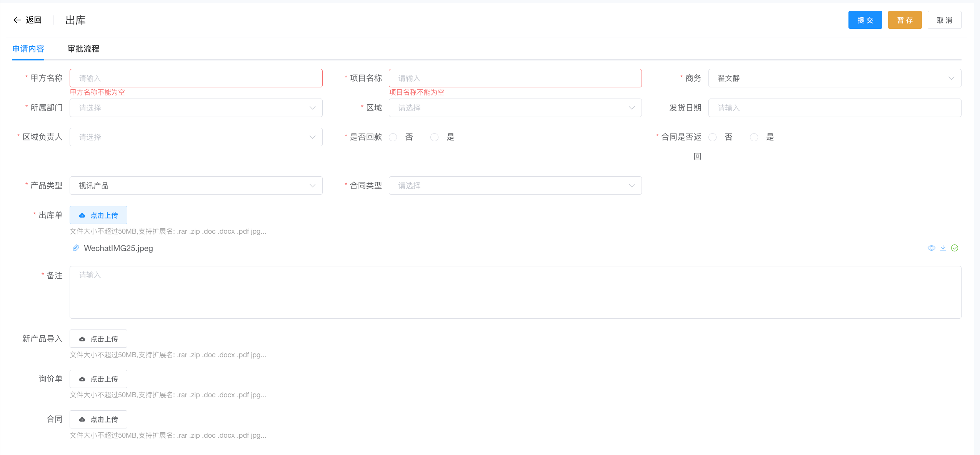Click cloud upload icon for 合同
Viewport: 980px width, 455px height.
click(82, 420)
